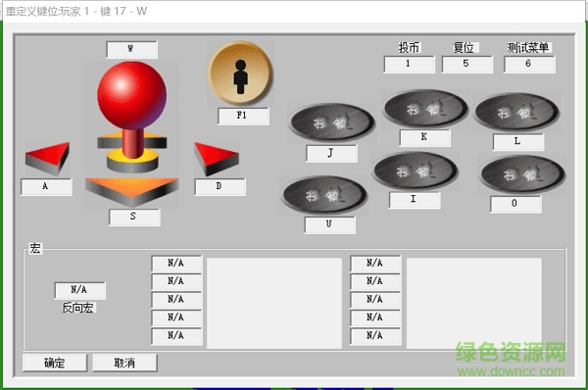Select the K key binding field
This screenshot has height=390, width=588.
[425, 137]
